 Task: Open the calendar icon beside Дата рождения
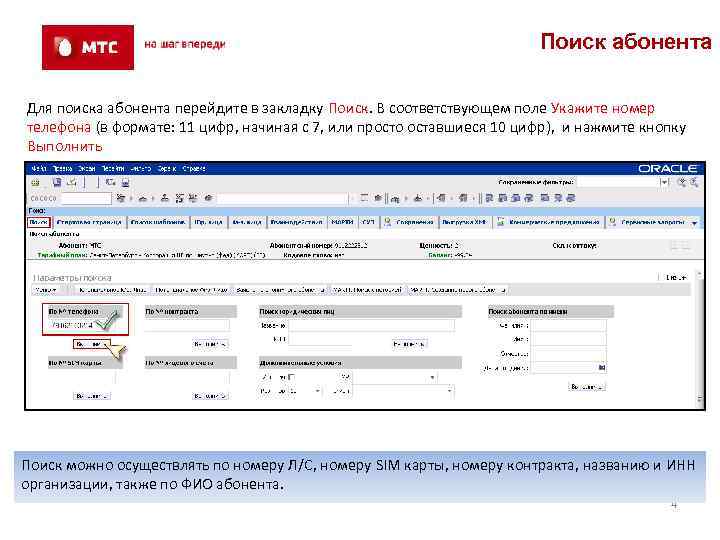602,368
